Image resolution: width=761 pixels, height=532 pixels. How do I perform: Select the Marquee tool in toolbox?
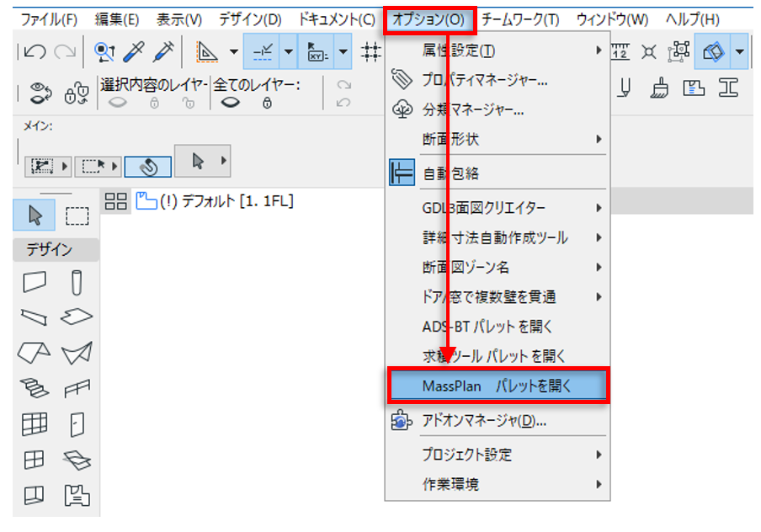pyautogui.click(x=77, y=215)
